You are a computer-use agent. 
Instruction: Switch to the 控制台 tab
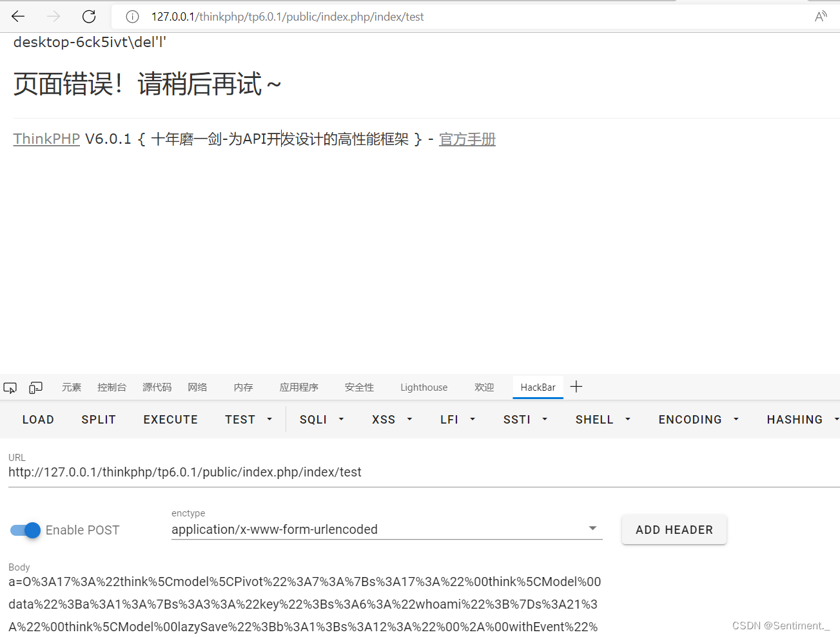click(x=112, y=387)
